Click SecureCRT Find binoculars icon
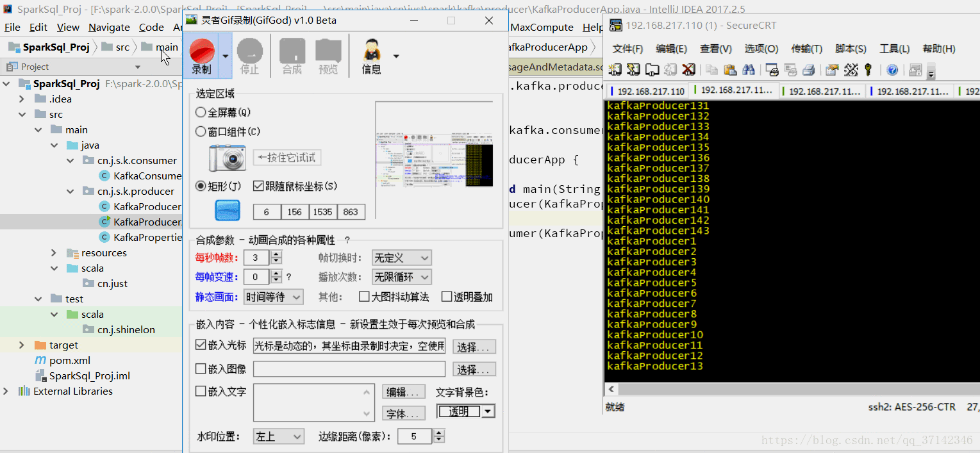Image resolution: width=980 pixels, height=453 pixels. tap(748, 70)
